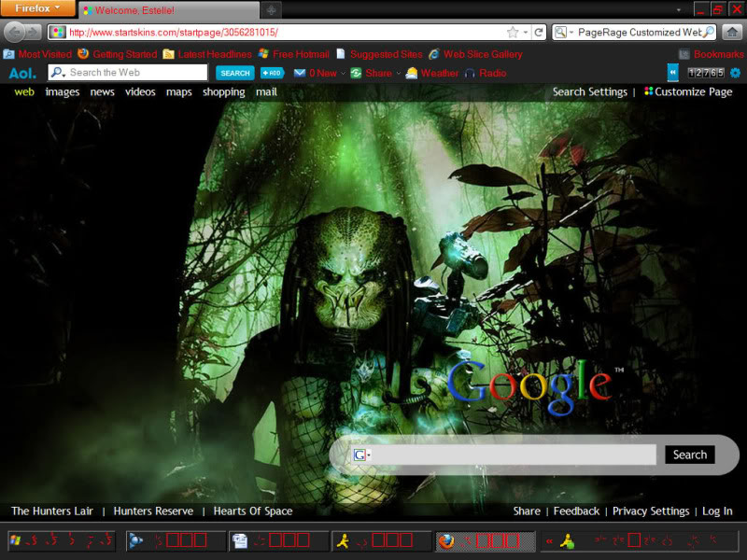Open the Firefox application menu

click(x=37, y=8)
